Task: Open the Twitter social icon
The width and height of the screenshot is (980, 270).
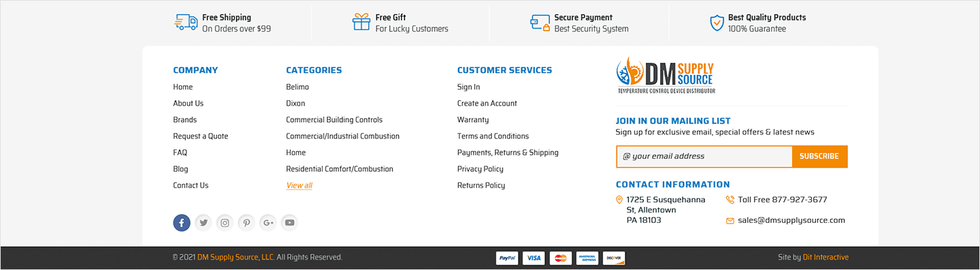Action: click(203, 222)
